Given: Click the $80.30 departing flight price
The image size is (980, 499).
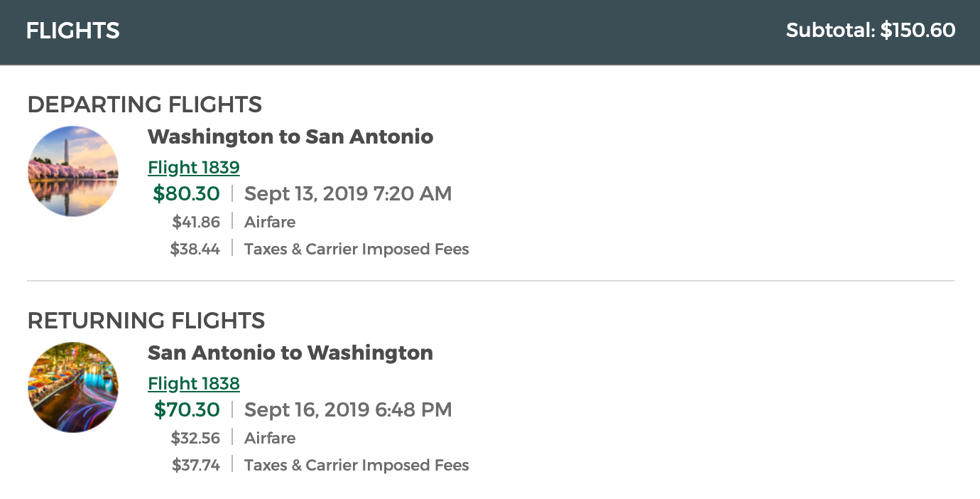Looking at the screenshot, I should pyautogui.click(x=187, y=193).
